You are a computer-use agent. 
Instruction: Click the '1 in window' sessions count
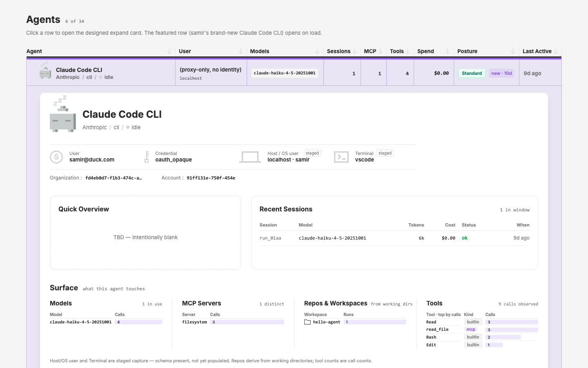515,210
